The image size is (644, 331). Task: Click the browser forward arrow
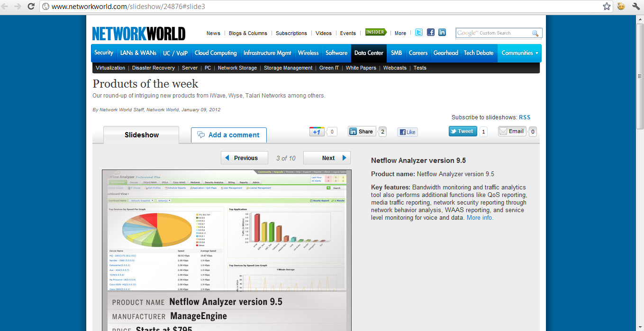(x=18, y=7)
